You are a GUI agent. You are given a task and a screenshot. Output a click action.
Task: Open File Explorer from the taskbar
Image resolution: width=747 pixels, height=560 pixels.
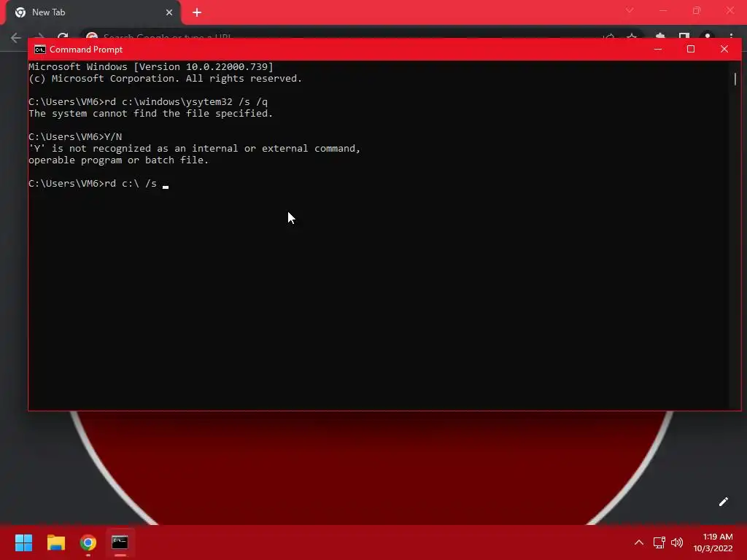click(x=55, y=542)
